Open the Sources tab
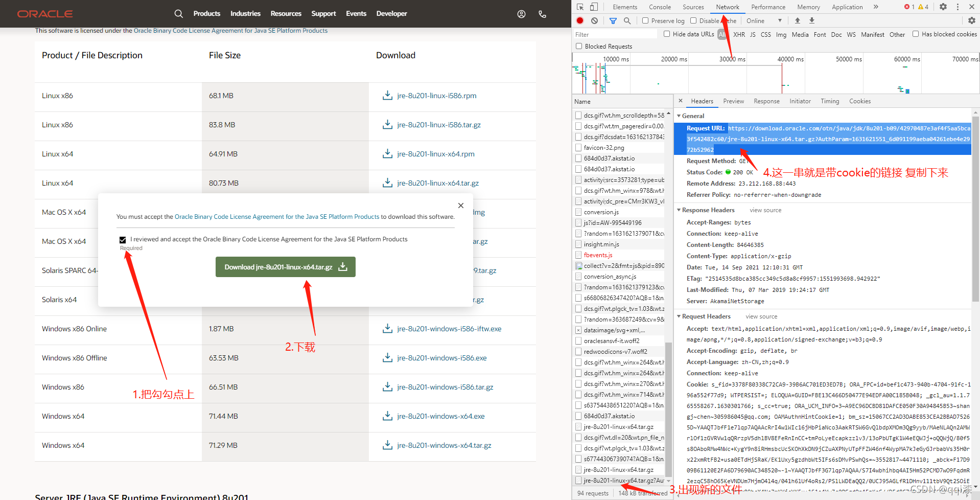This screenshot has width=980, height=500. pos(693,7)
